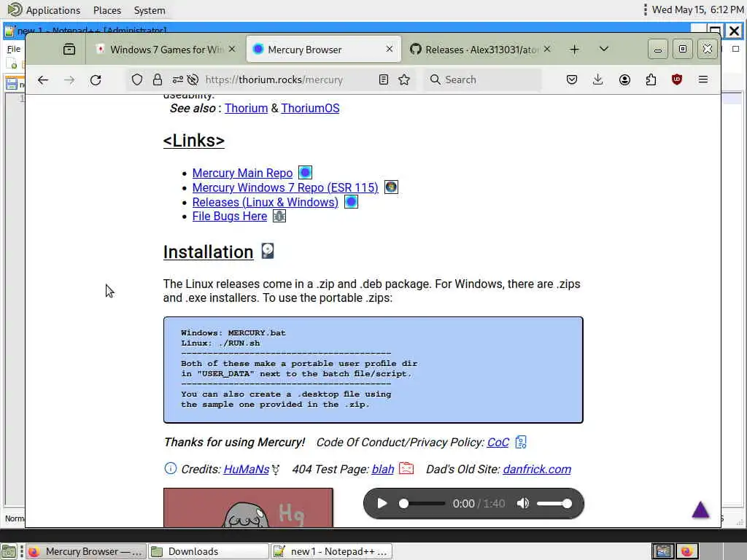Image resolution: width=747 pixels, height=560 pixels.
Task: Open the Thorium link
Action: [246, 108]
